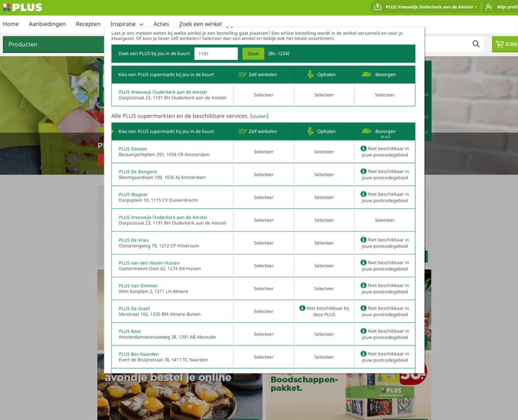Select Bezorgen for PLUS Vreeswijk in all-stores list
Viewport: 518px width, 420px height.
(x=384, y=220)
